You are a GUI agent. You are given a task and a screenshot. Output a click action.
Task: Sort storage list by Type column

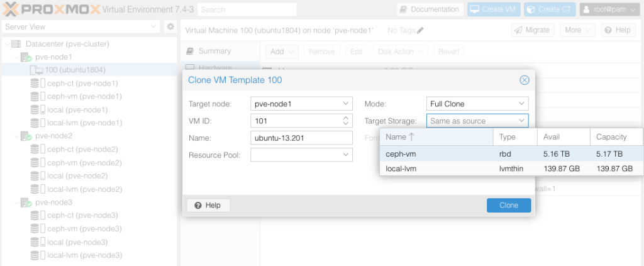[516, 137]
